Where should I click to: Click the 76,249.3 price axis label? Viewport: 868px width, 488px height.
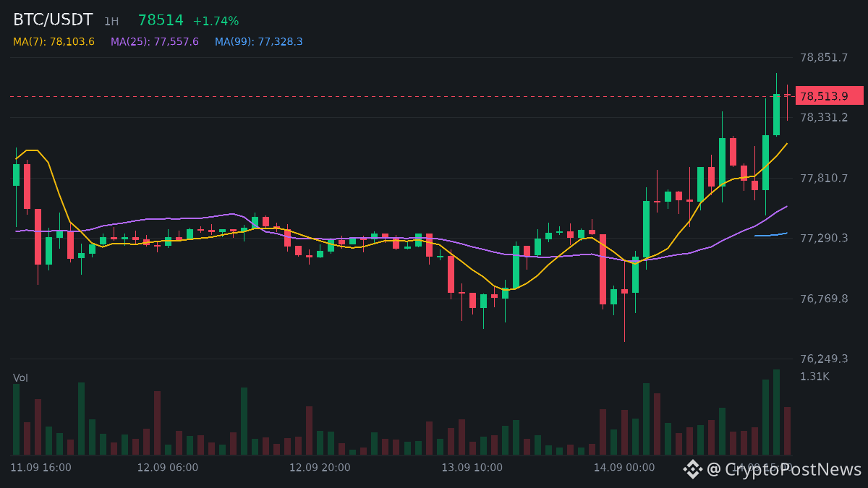coord(823,359)
